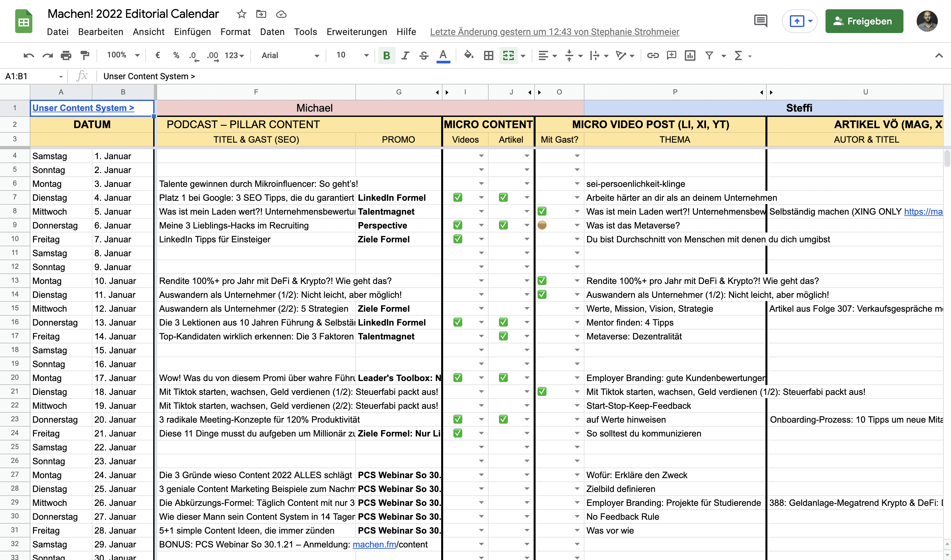Click the insert link icon
The width and height of the screenshot is (951, 560).
652,55
